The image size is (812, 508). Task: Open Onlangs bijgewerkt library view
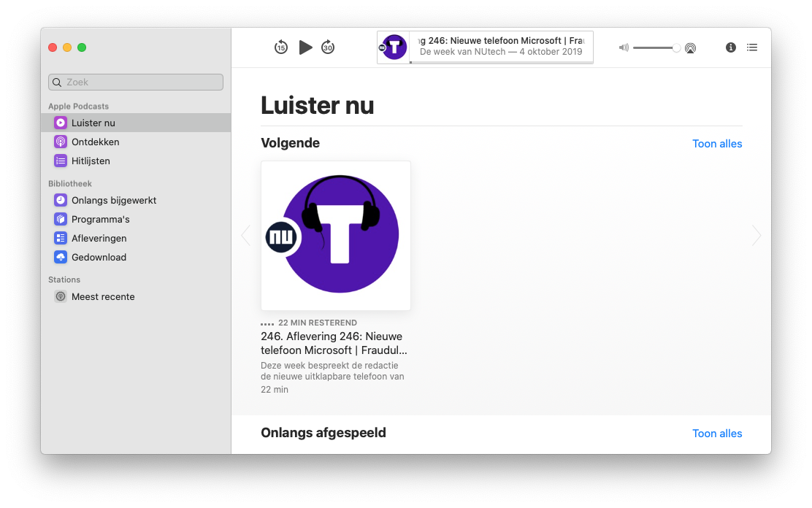point(113,200)
